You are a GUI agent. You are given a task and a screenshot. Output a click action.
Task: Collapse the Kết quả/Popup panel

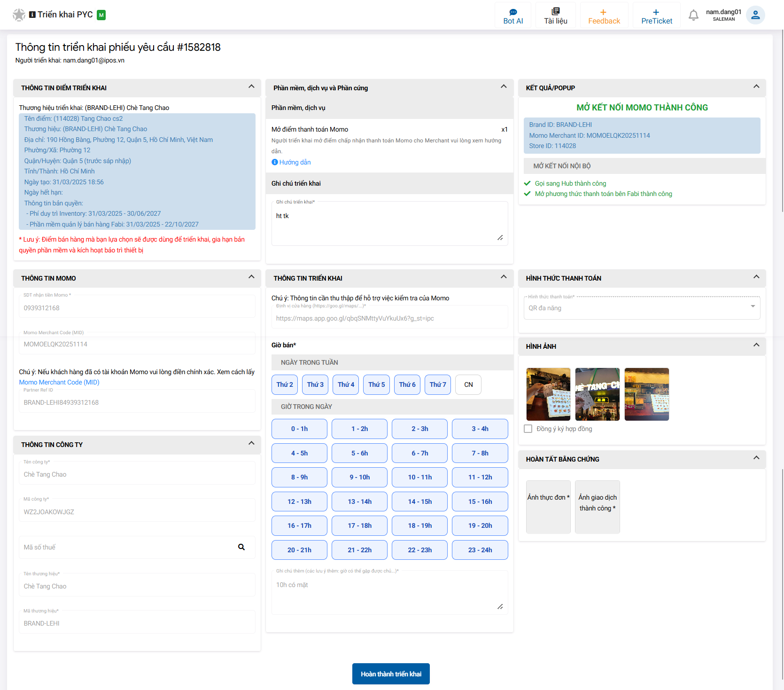[756, 87]
